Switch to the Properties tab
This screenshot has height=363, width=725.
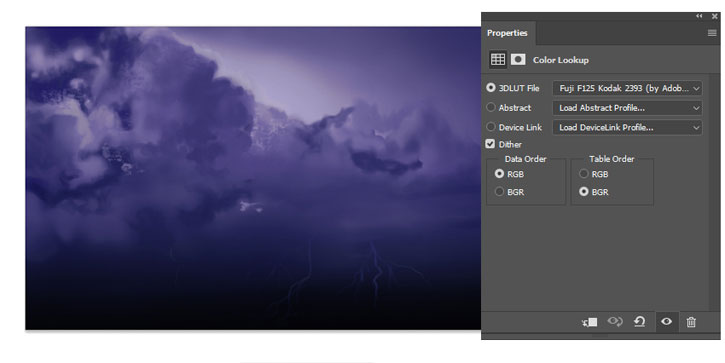pyautogui.click(x=508, y=33)
